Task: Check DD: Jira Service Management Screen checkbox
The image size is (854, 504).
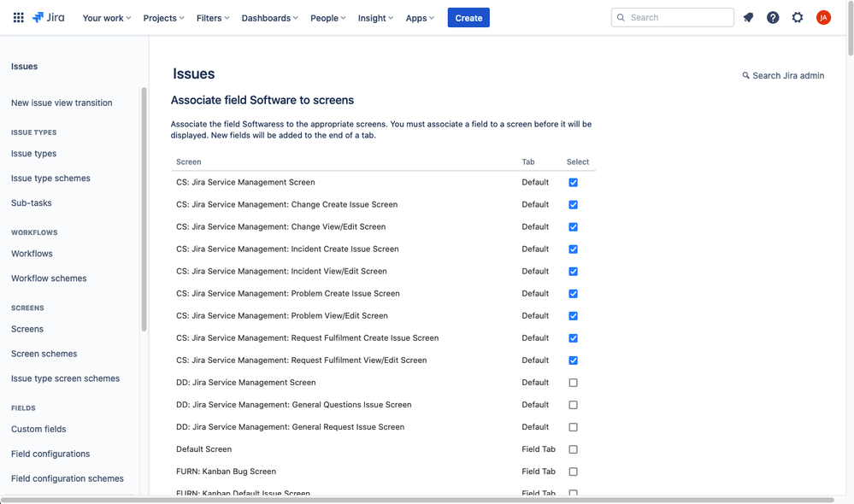Action: tap(573, 383)
